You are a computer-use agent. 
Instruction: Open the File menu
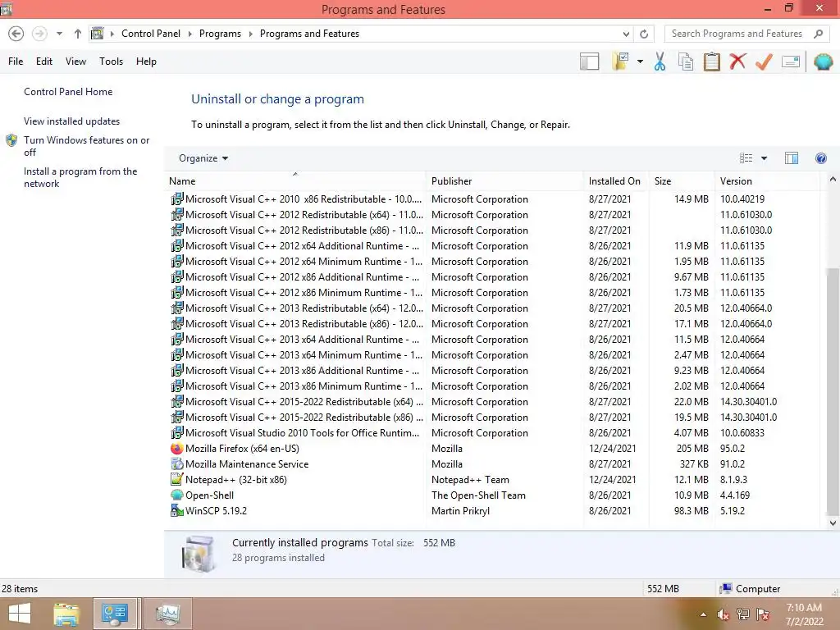[16, 62]
